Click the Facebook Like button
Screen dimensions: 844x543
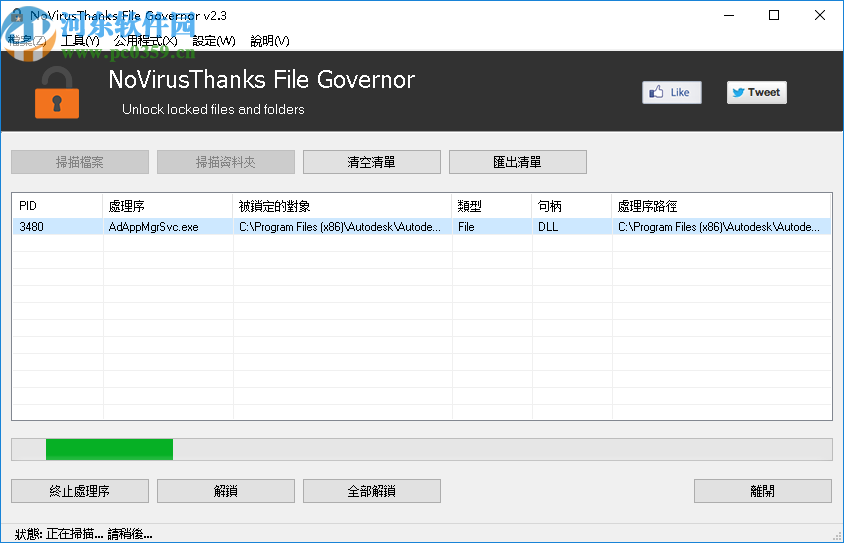click(x=672, y=93)
